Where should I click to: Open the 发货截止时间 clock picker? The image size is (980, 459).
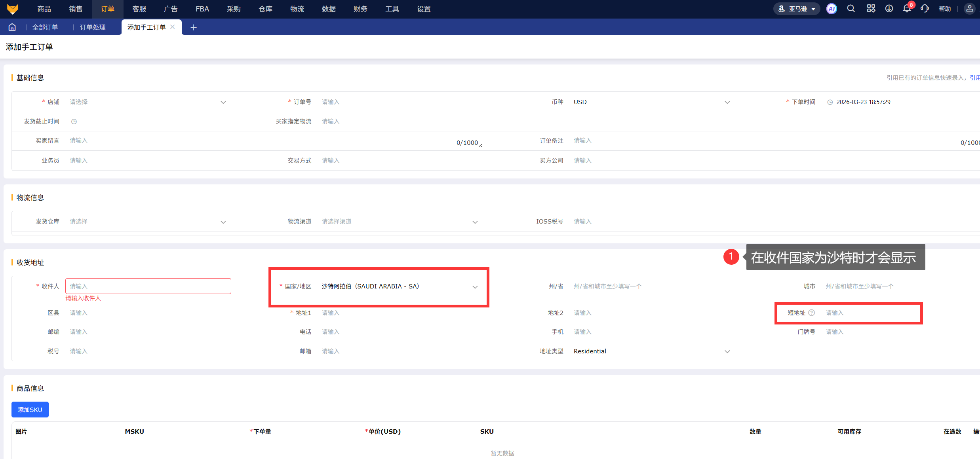pos(74,121)
